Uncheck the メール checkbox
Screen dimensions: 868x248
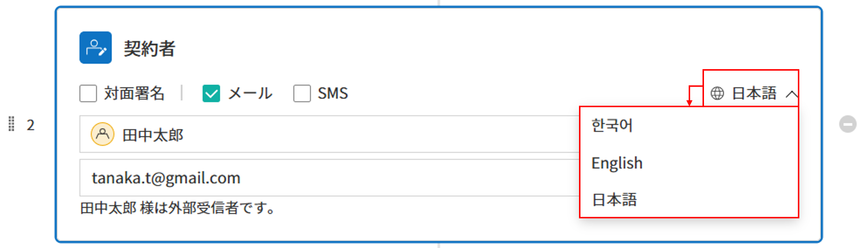(x=211, y=93)
